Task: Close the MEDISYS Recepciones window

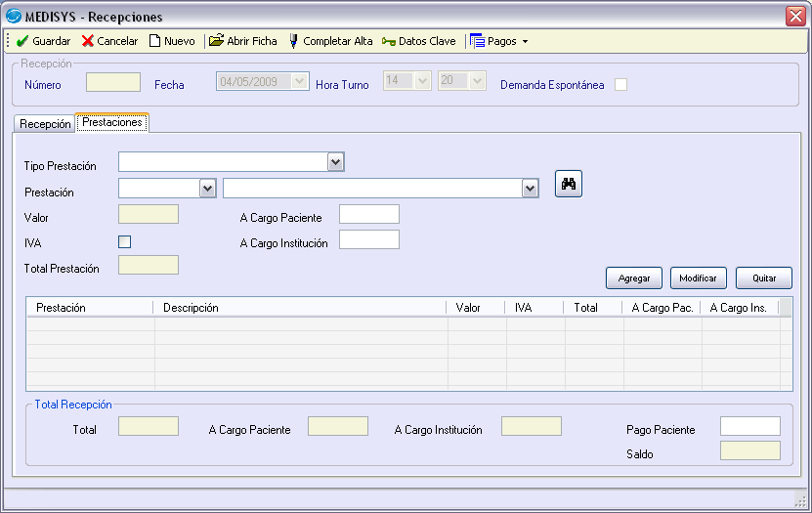Action: coord(795,16)
